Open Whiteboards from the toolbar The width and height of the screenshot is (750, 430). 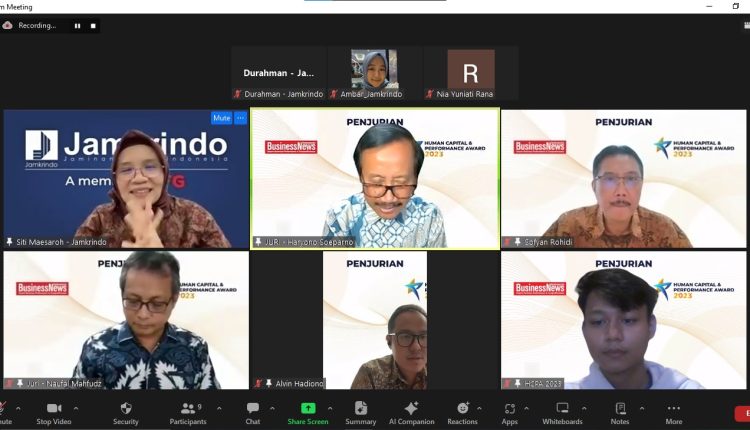click(562, 409)
